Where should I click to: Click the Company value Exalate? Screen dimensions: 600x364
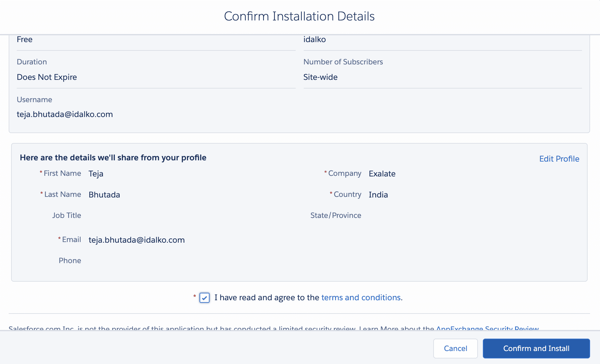(382, 174)
